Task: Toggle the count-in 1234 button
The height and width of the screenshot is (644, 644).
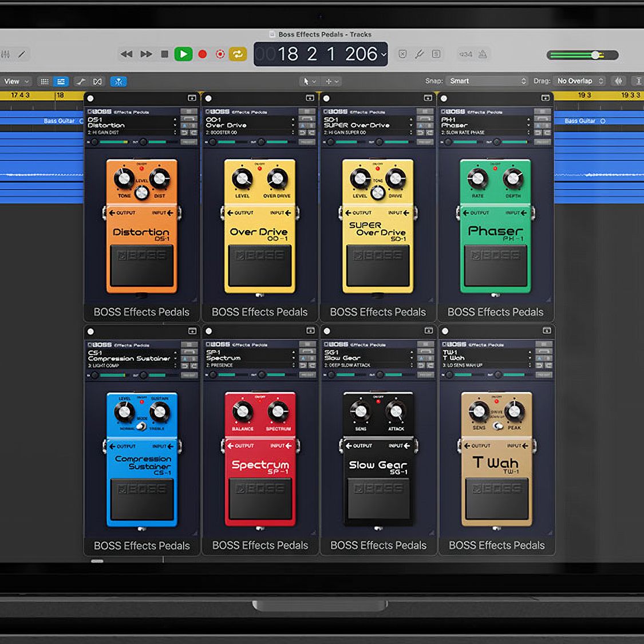Action: pyautogui.click(x=465, y=54)
